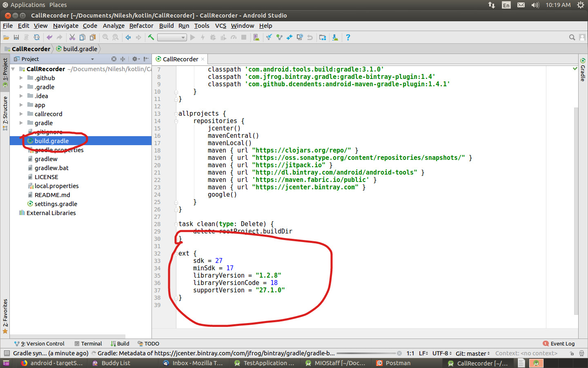
Task: Collapse the CallRecorder root node
Action: pos(13,69)
